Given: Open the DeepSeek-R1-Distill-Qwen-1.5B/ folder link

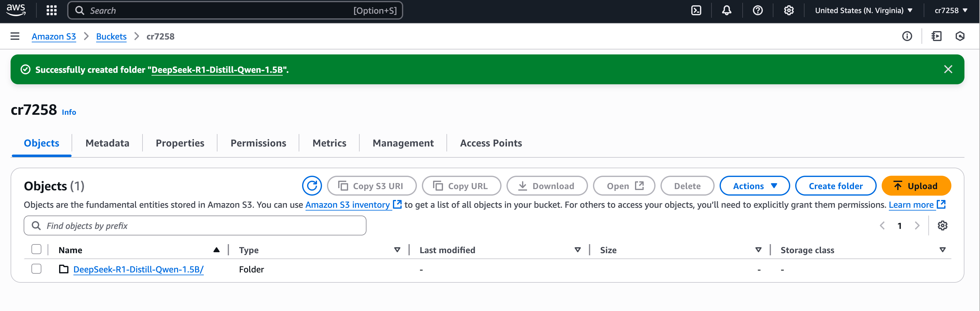Looking at the screenshot, I should pos(138,269).
